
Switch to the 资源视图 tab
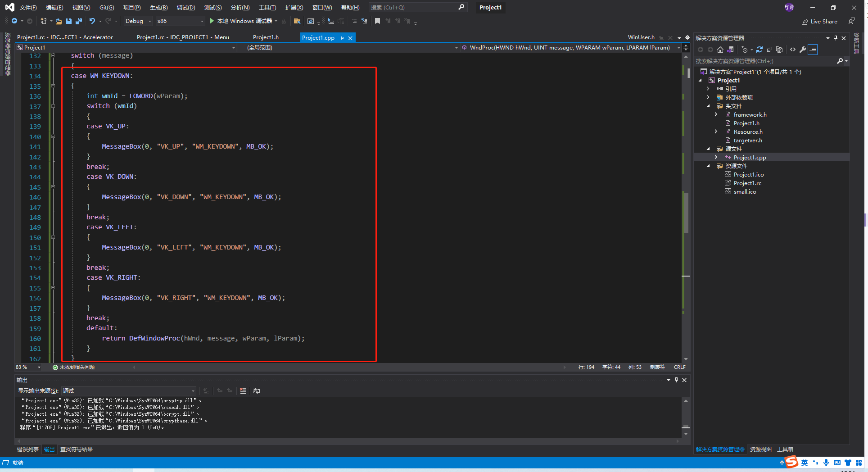[x=761, y=449]
